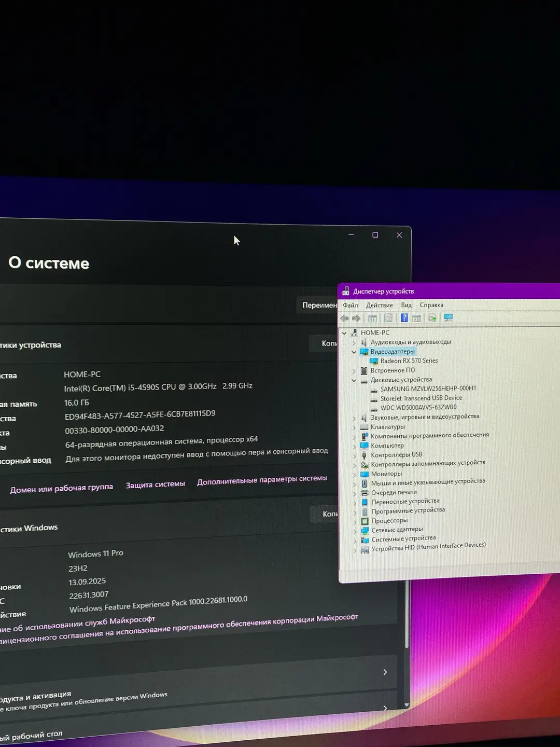
Task: Open the product key and activation row chevron
Action: [385, 672]
